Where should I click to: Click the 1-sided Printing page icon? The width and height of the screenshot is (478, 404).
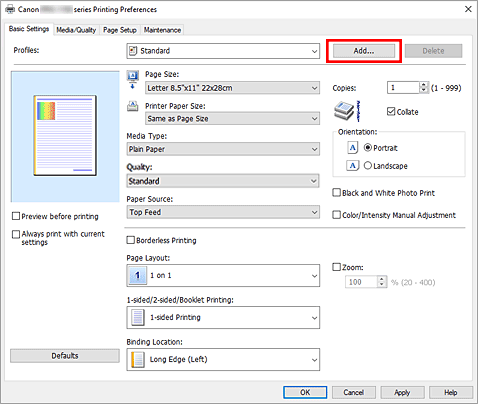point(137,317)
